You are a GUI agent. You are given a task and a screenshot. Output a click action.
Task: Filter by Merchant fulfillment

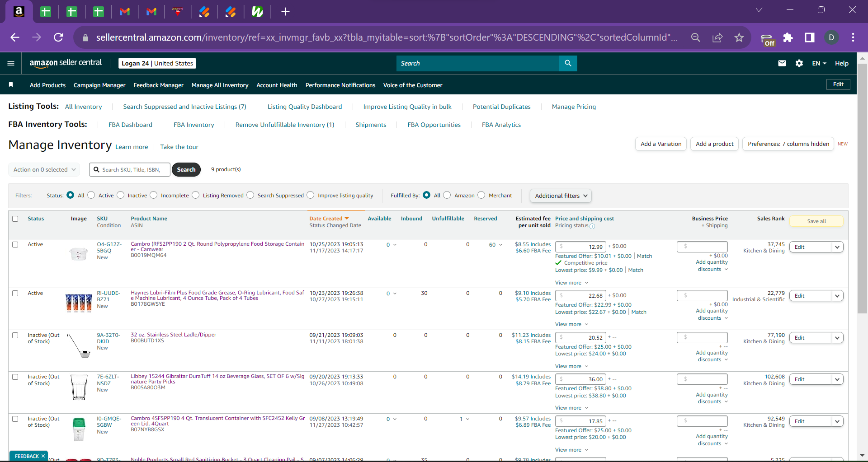(481, 195)
